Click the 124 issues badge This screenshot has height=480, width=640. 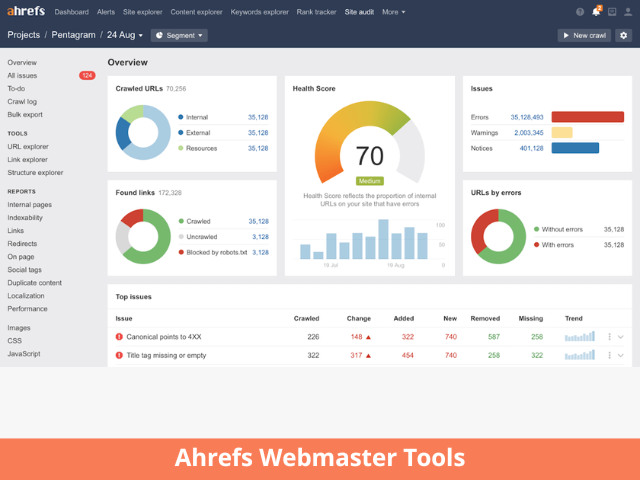(x=87, y=76)
